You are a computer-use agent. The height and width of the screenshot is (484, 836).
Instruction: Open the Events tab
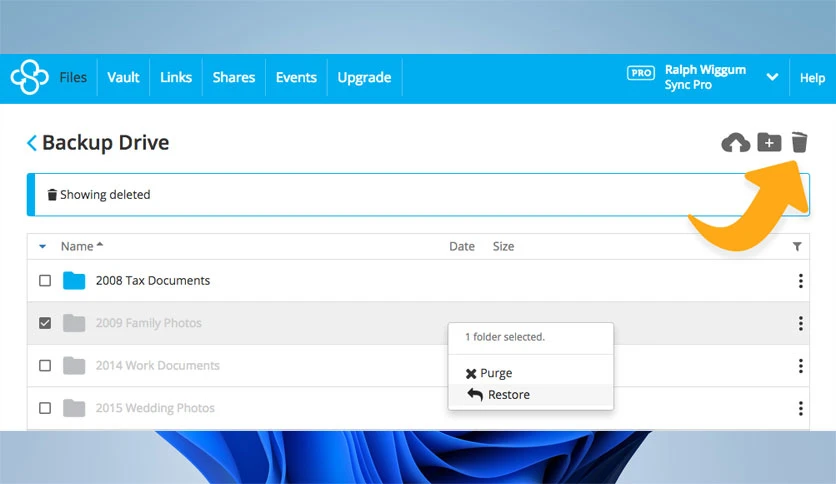296,77
